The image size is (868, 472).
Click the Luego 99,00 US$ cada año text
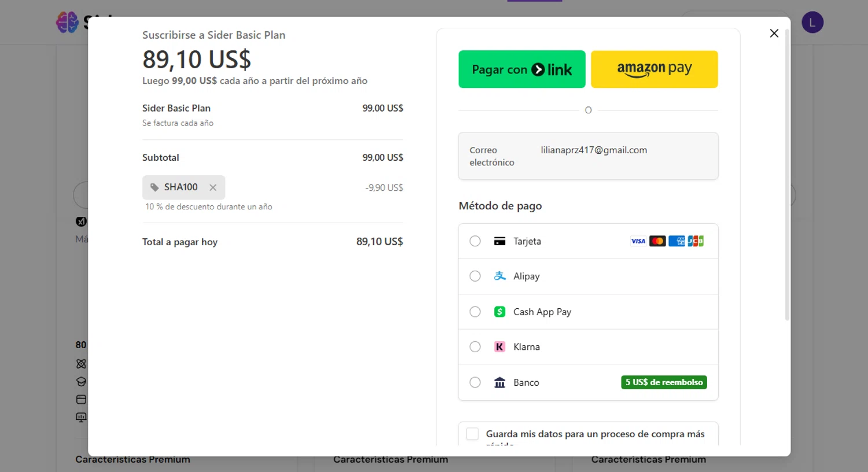coord(255,81)
